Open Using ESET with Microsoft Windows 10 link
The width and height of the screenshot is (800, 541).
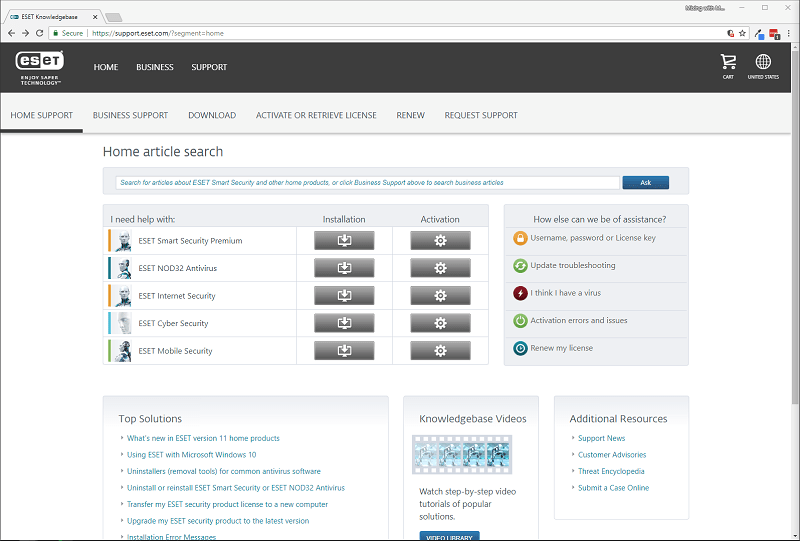pos(191,454)
